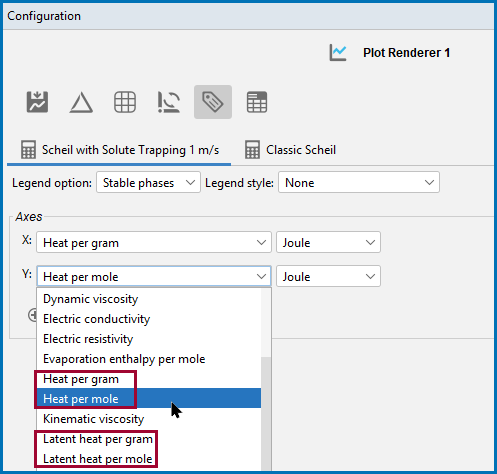Click the partially hidden add-axis plus icon
This screenshot has width=497, height=474.
[32, 315]
